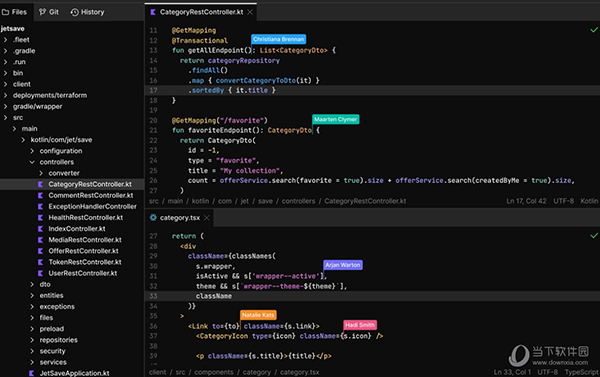The image size is (600, 377).
Task: Select the jetsave project root
Action: [x=13, y=29]
